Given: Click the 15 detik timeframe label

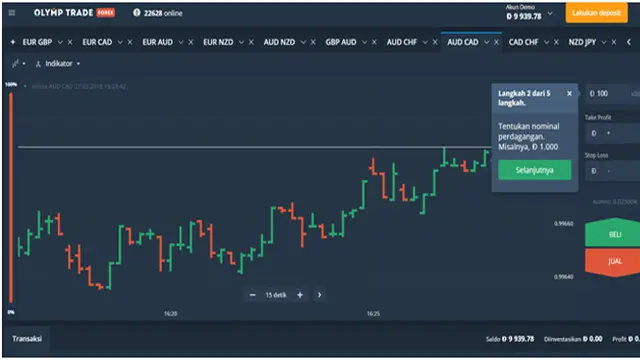Looking at the screenshot, I should (276, 295).
